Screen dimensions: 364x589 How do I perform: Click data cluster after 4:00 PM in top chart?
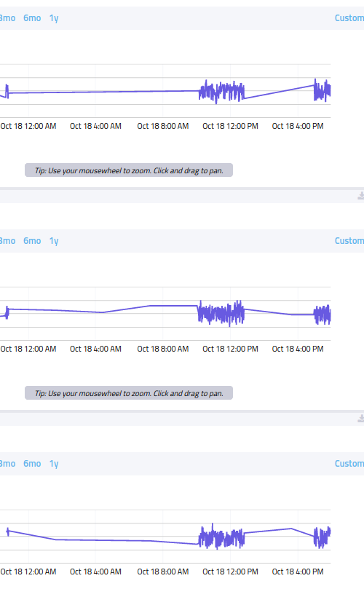point(323,90)
